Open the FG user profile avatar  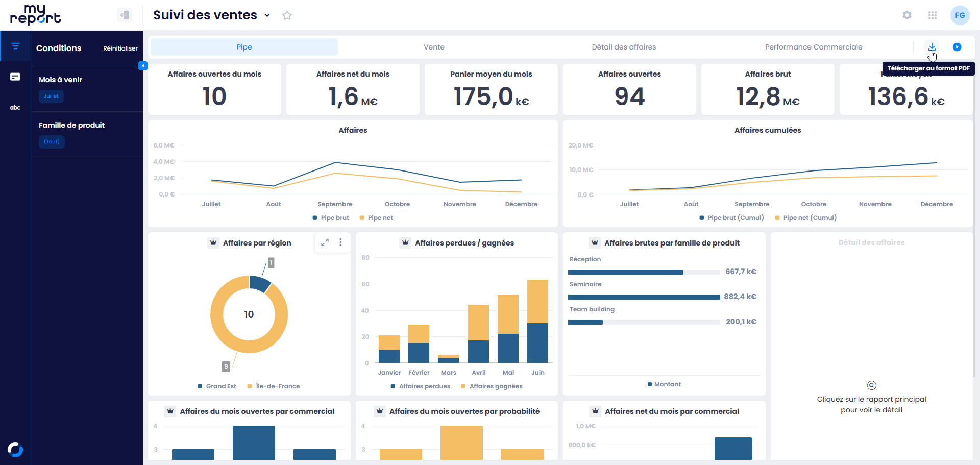click(960, 15)
